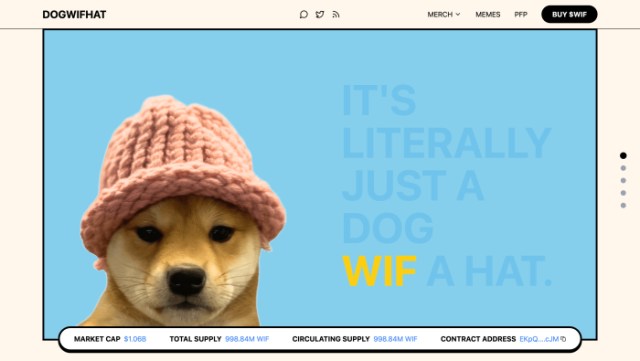Click circulating supply value 998.84M WIF
The image size is (640, 361).
coord(395,339)
